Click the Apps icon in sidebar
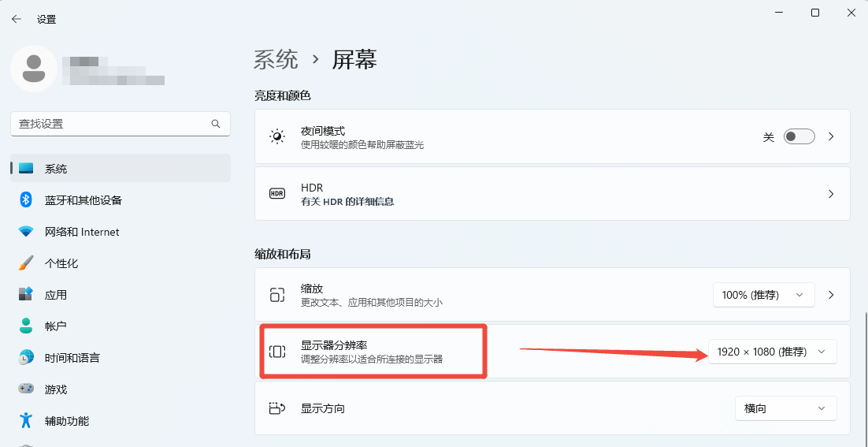This screenshot has height=447, width=868. point(26,294)
